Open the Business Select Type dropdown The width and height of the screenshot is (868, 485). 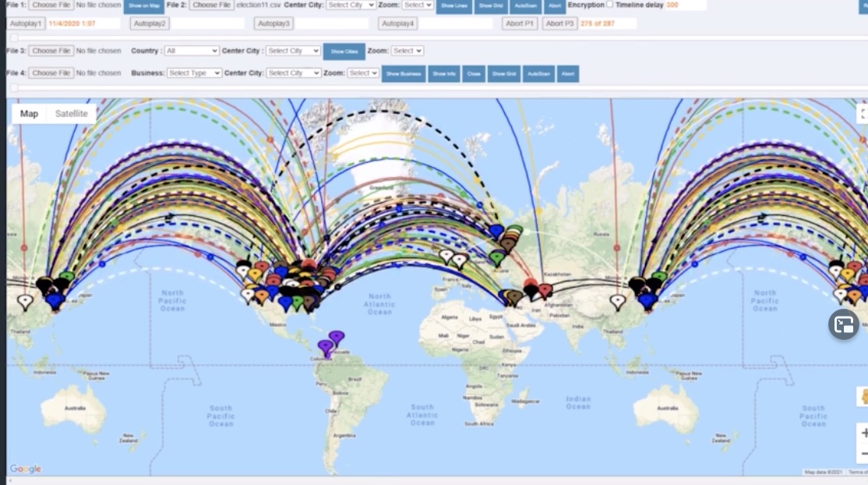click(x=194, y=73)
